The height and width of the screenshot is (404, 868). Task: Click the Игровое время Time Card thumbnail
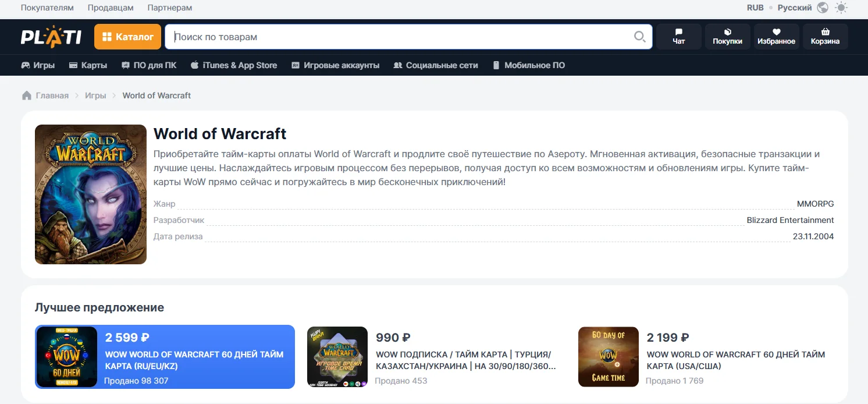coord(337,357)
